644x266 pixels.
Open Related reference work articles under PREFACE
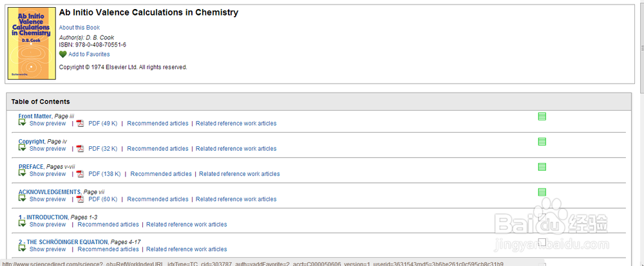point(240,174)
